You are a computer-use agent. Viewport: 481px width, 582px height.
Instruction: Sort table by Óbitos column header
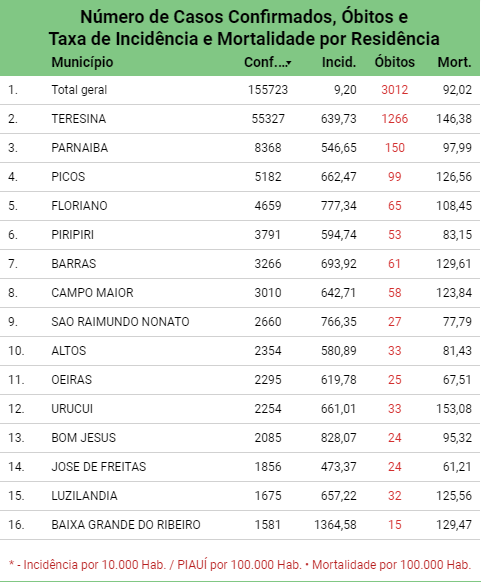[395, 62]
